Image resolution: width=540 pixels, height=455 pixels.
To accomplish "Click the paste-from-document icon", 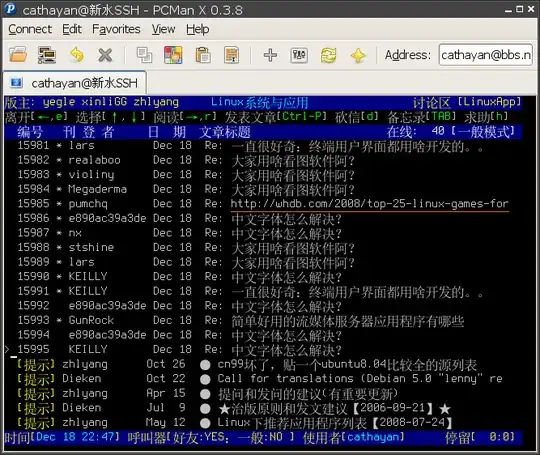I will tap(231, 55).
